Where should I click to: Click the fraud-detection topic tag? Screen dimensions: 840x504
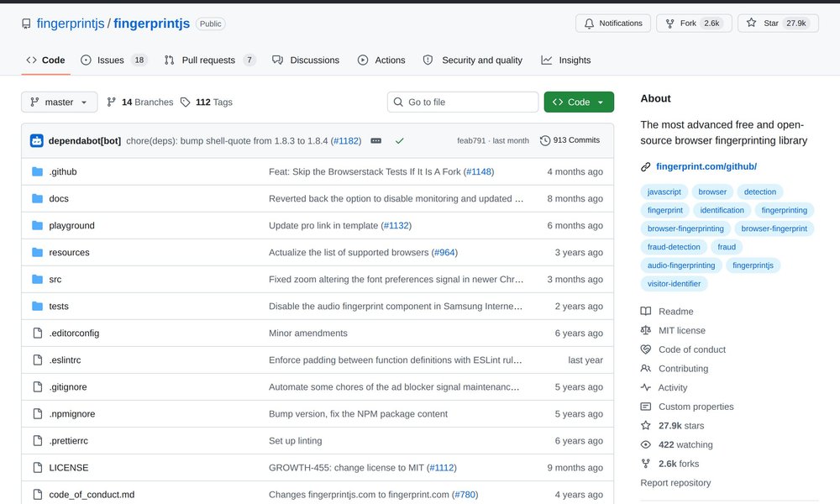(x=674, y=247)
